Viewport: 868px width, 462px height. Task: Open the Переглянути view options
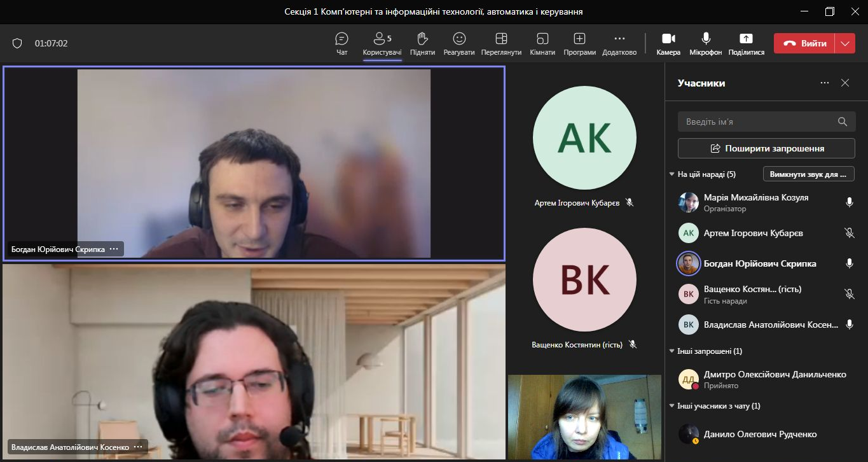(x=501, y=43)
